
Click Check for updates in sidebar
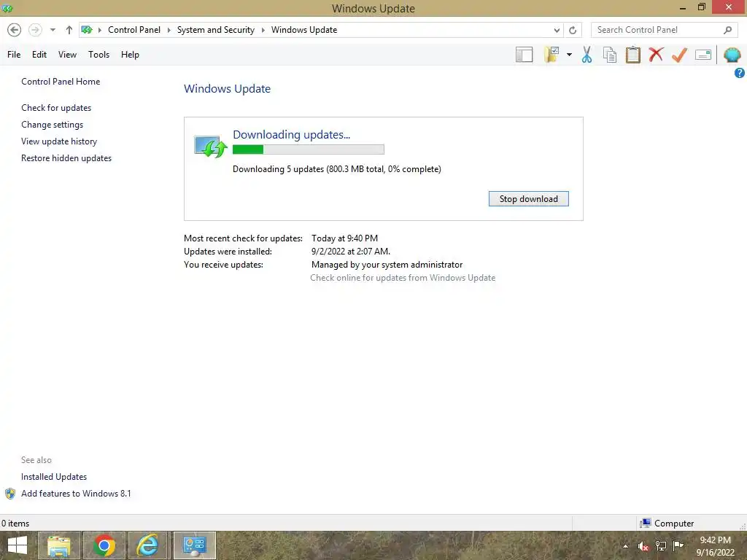coord(56,108)
